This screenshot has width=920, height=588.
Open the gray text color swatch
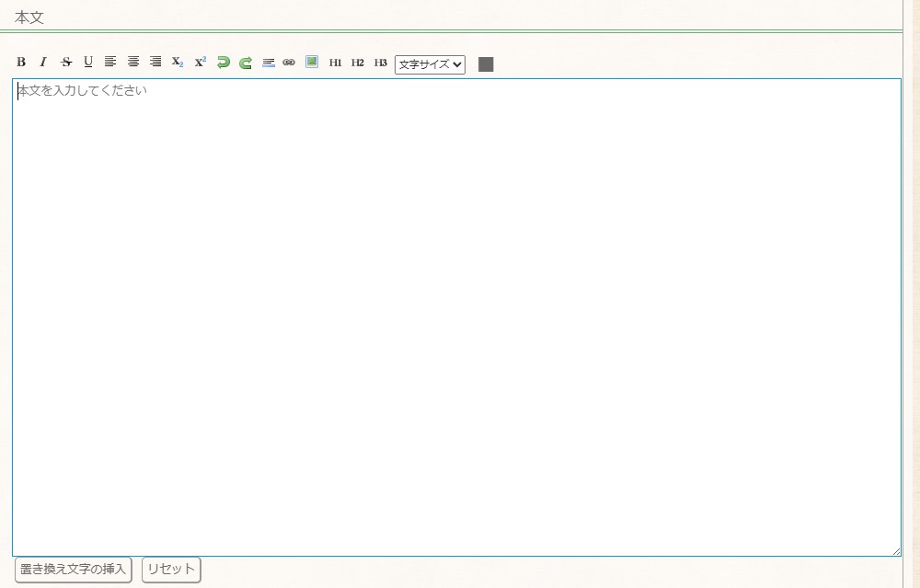(x=486, y=64)
